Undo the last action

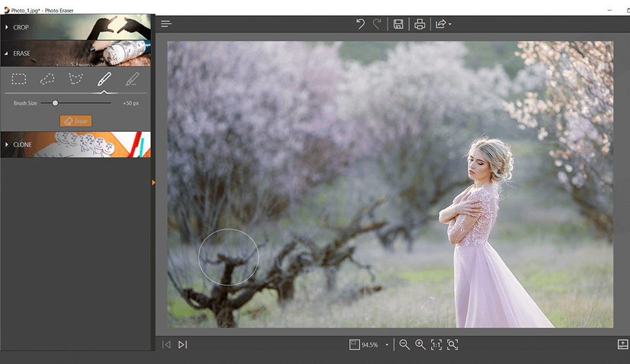(x=360, y=24)
